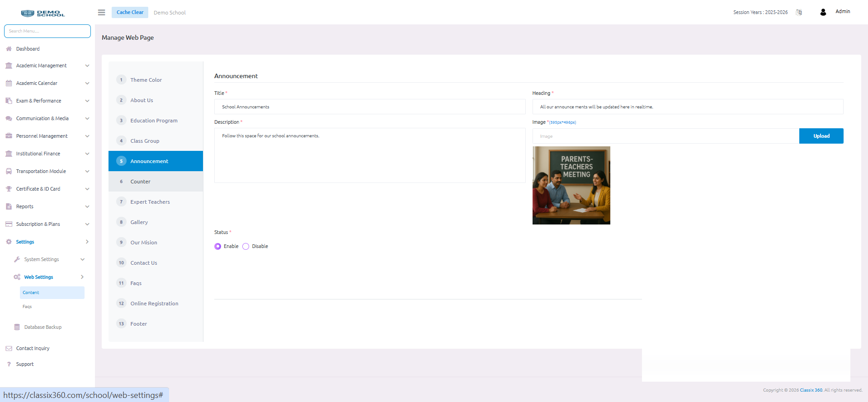Open the Online Registration step tab

(156, 304)
